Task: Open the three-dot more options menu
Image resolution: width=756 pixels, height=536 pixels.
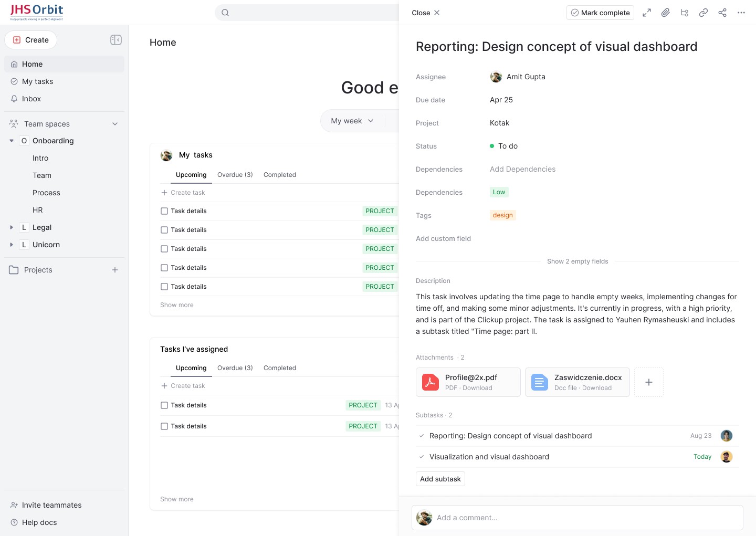Action: click(x=741, y=13)
